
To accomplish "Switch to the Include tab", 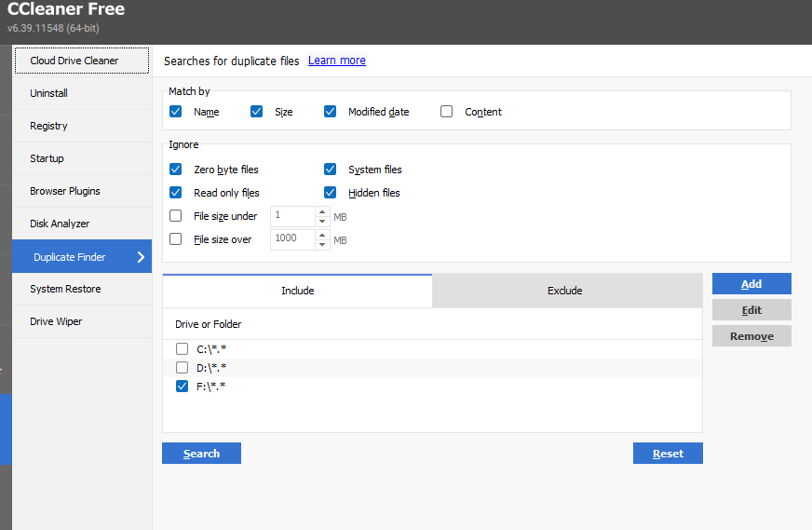I will 297,291.
